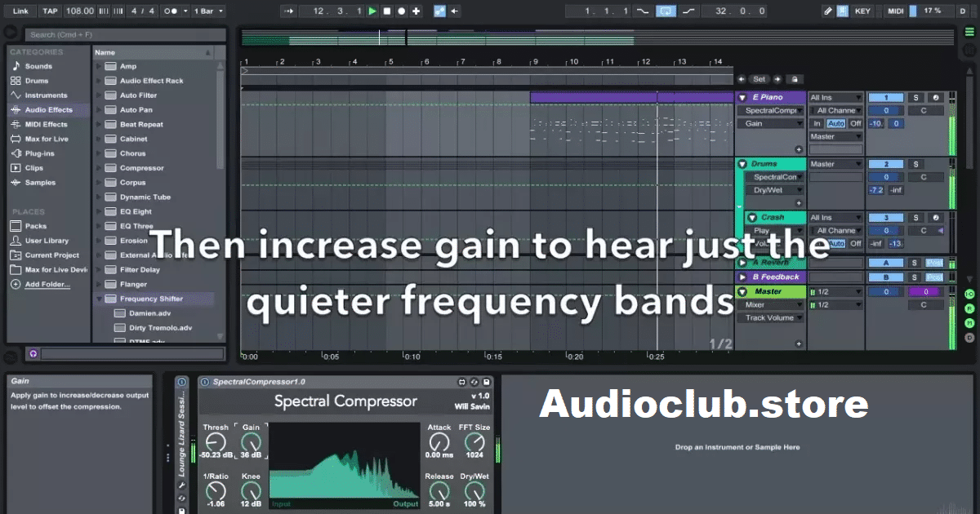Enable MIDI map mode

pos(896,11)
